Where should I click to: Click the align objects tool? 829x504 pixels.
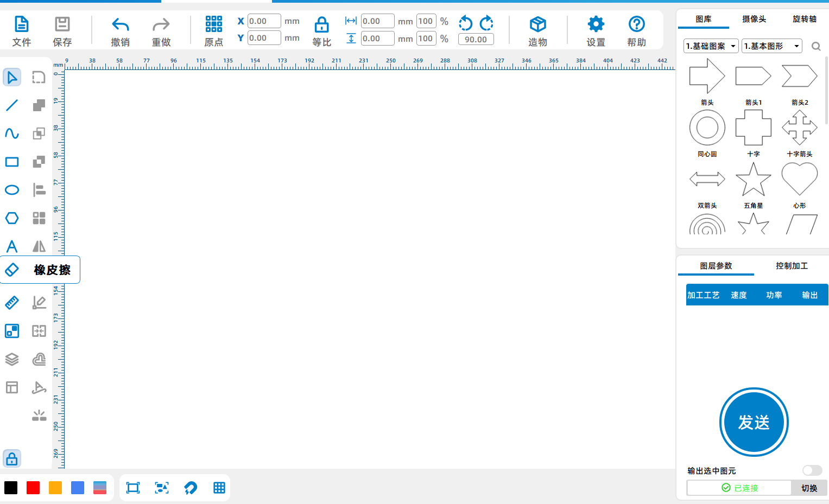pos(39,190)
